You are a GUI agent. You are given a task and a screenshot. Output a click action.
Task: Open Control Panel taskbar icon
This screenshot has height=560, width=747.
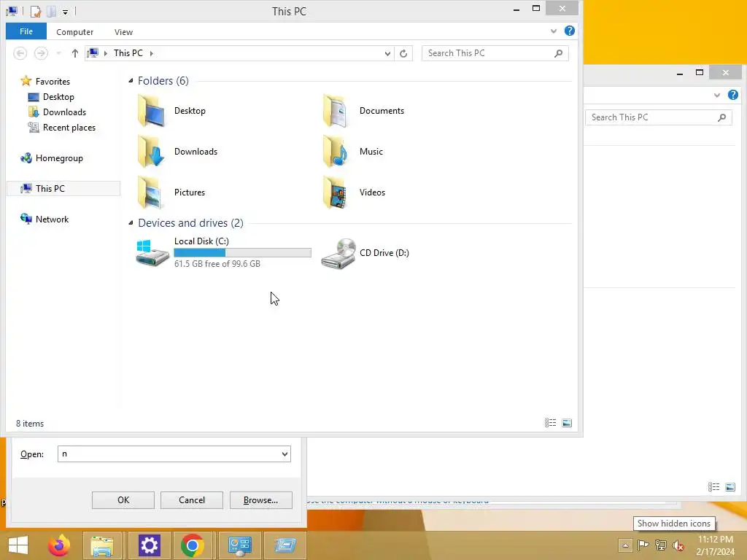click(239, 545)
